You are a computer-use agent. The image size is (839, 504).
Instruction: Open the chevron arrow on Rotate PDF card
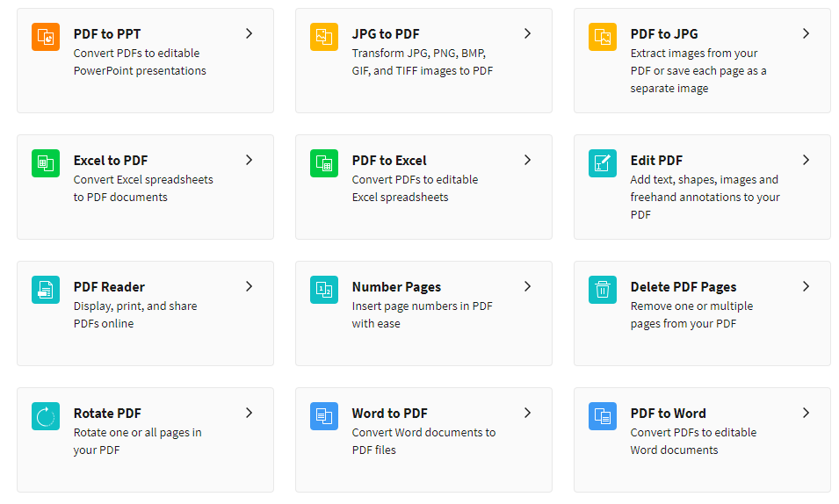[x=249, y=413]
